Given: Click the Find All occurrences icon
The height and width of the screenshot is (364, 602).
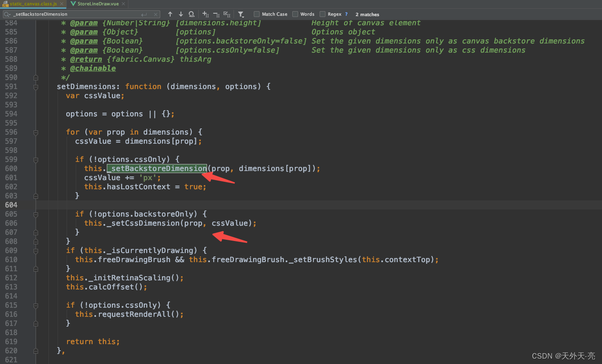Looking at the screenshot, I should pos(191,14).
